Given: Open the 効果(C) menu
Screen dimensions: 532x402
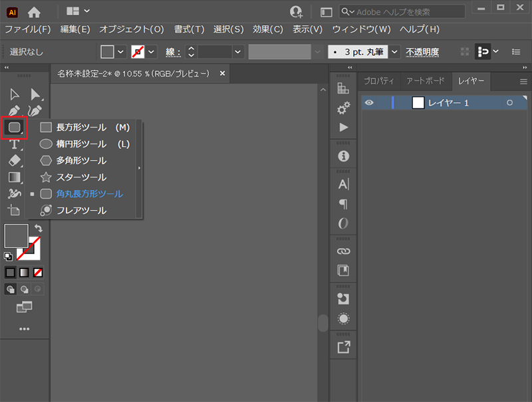Looking at the screenshot, I should [268, 29].
